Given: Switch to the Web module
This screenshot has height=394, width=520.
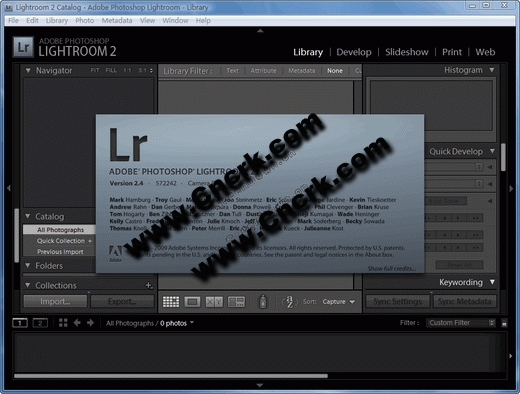Looking at the screenshot, I should click(485, 52).
